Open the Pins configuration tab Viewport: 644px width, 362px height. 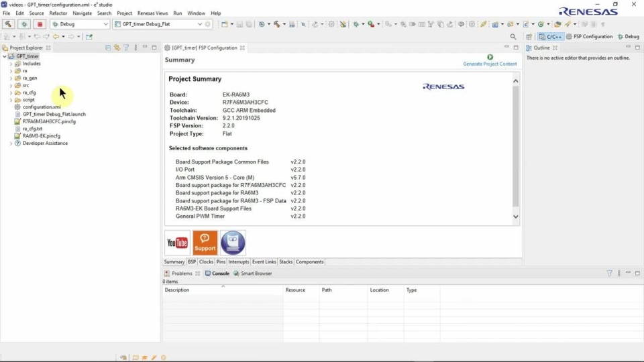pos(221,262)
